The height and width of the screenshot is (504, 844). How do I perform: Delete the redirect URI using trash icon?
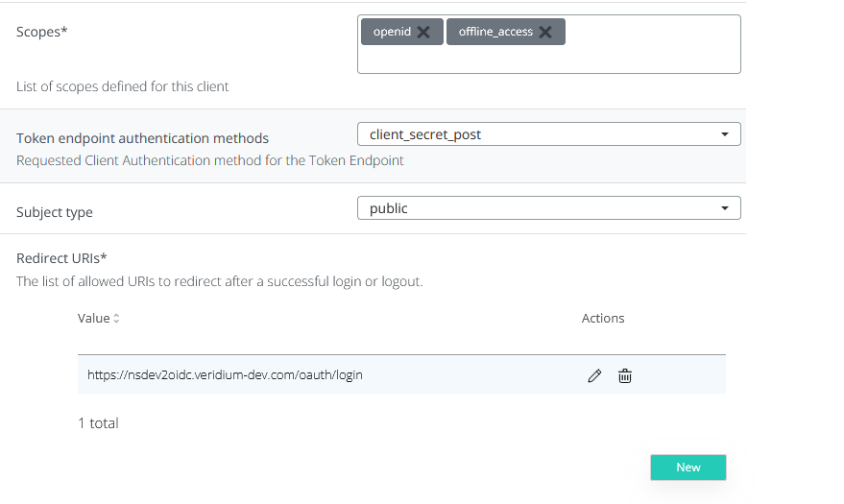click(625, 376)
